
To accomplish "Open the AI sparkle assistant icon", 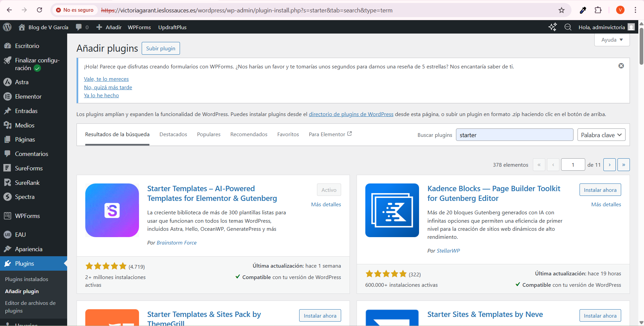I will pyautogui.click(x=552, y=27).
